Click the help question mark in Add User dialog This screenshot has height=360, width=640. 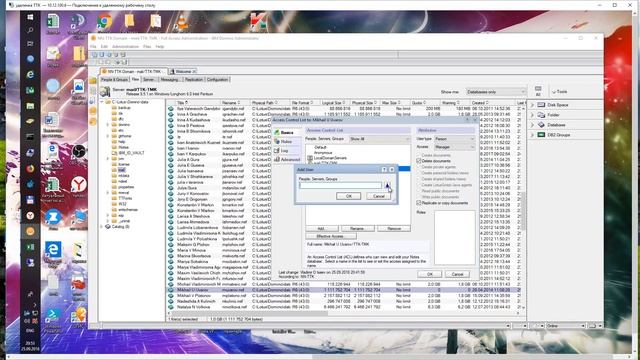click(x=384, y=169)
